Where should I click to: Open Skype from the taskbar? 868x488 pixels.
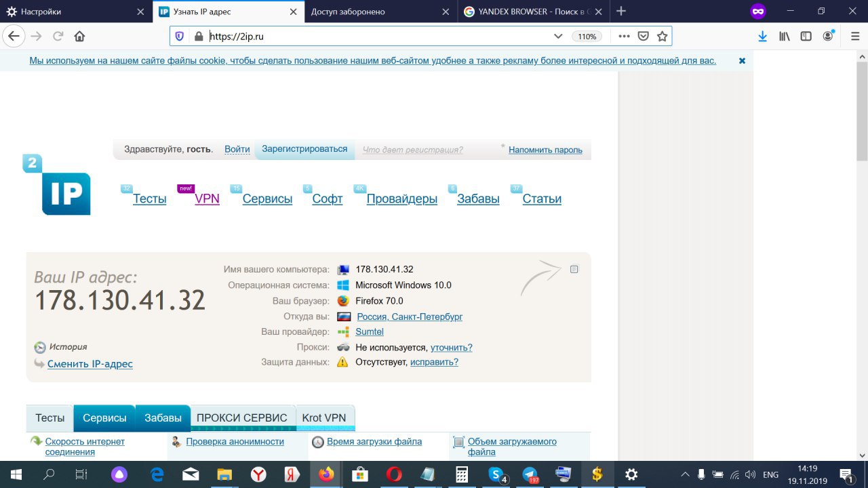click(x=497, y=474)
